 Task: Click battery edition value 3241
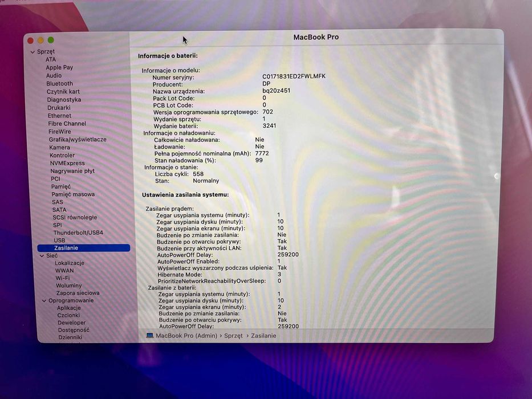[269, 125]
